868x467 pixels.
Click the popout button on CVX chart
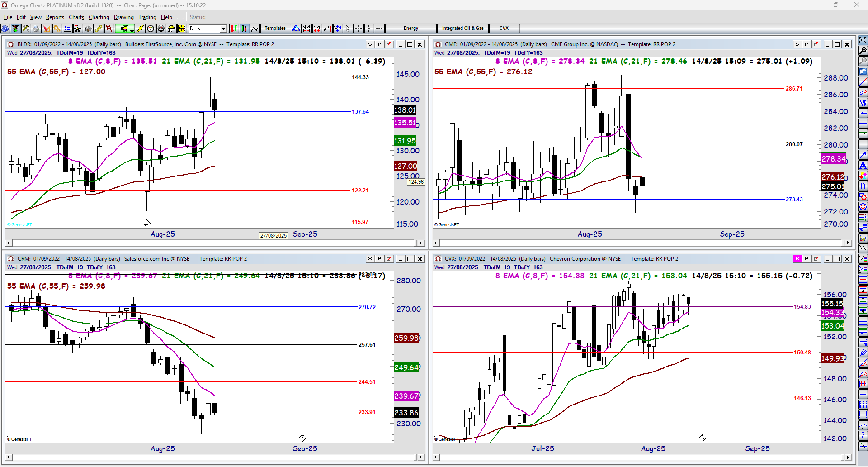(x=816, y=259)
